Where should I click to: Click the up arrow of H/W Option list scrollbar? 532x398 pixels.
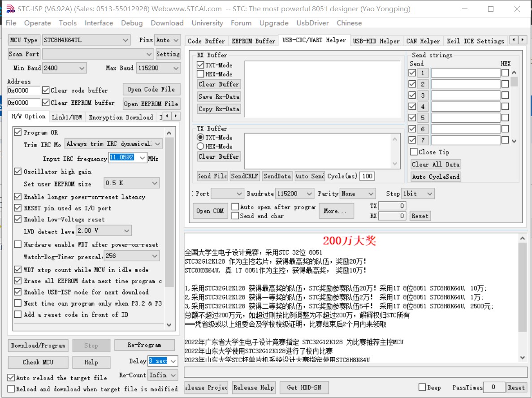click(169, 133)
